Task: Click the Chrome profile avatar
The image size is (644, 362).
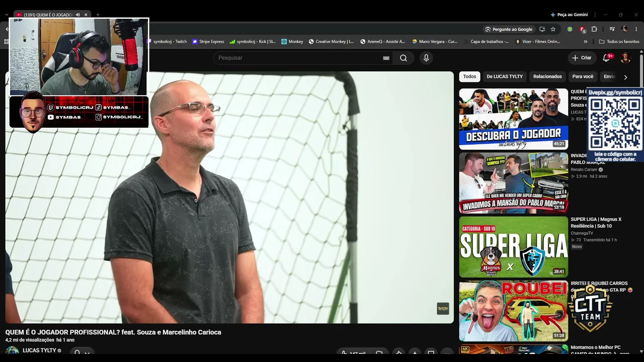Action: tap(624, 29)
